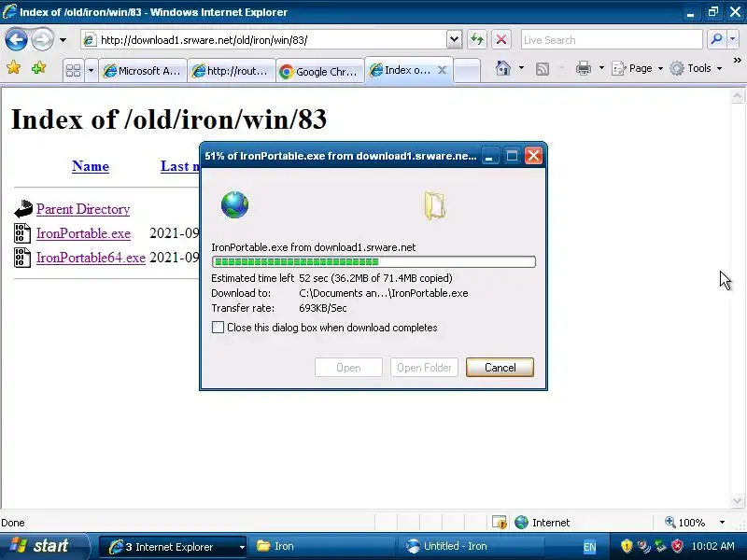Sort listing by Name column link
The width and height of the screenshot is (747, 560).
click(x=91, y=166)
